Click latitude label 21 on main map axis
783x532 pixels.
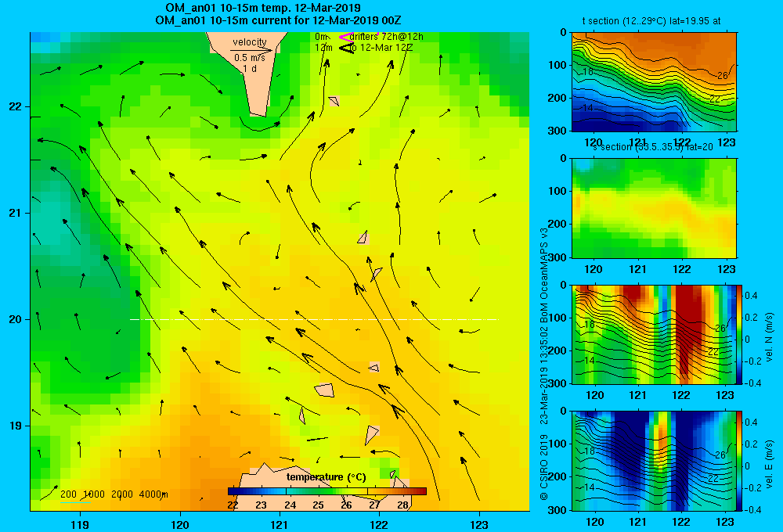pyautogui.click(x=16, y=213)
